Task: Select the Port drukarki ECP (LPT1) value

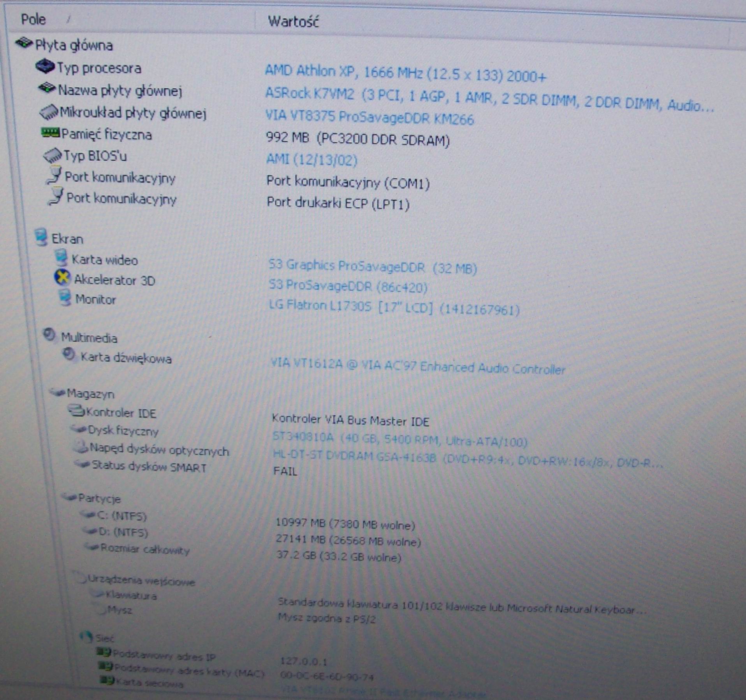Action: click(338, 203)
